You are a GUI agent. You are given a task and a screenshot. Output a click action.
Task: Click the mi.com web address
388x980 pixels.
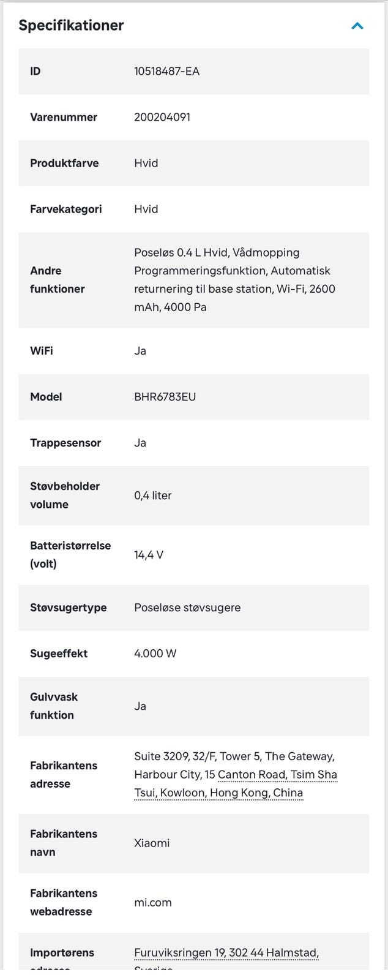(x=153, y=902)
